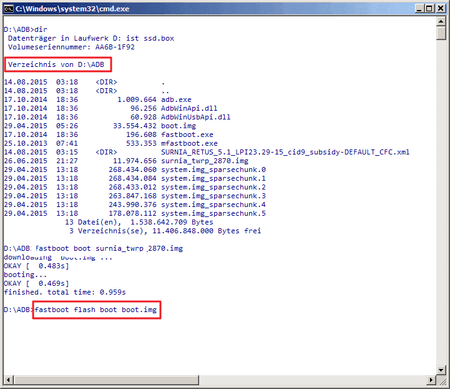The height and width of the screenshot is (389, 450).
Task: Maximize the command prompt window
Action: point(430,9)
